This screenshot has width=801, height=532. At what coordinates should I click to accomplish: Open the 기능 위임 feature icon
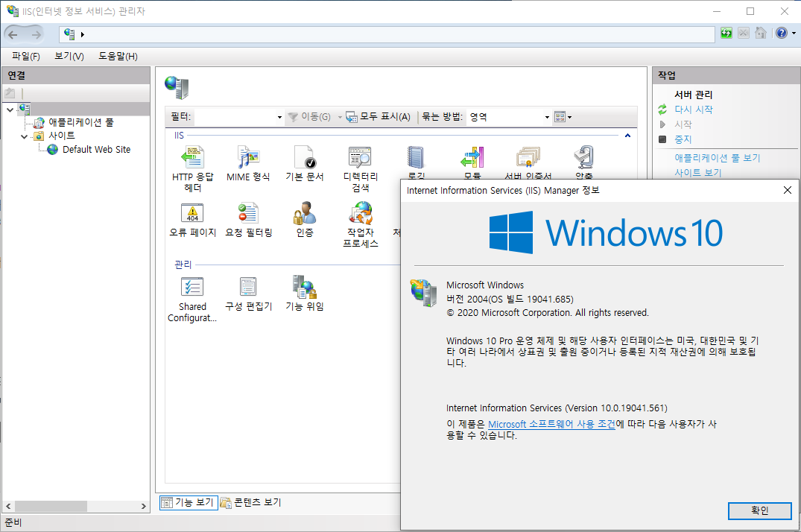coord(305,287)
